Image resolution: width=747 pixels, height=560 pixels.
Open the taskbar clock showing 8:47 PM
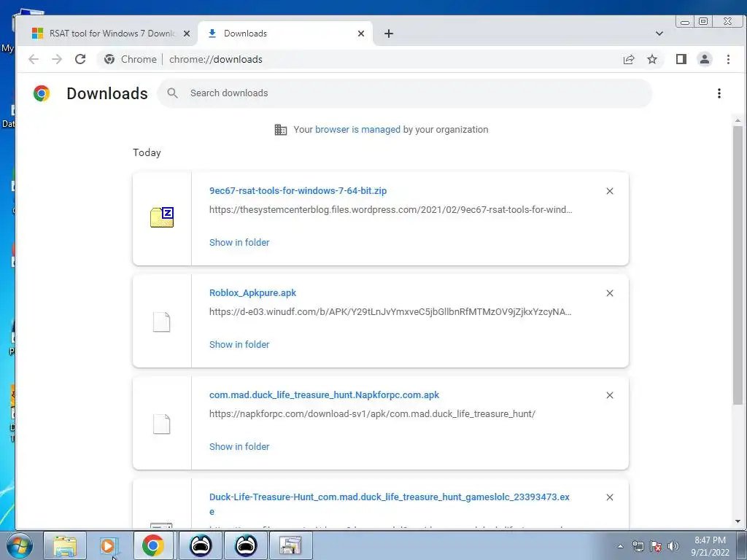(710, 546)
